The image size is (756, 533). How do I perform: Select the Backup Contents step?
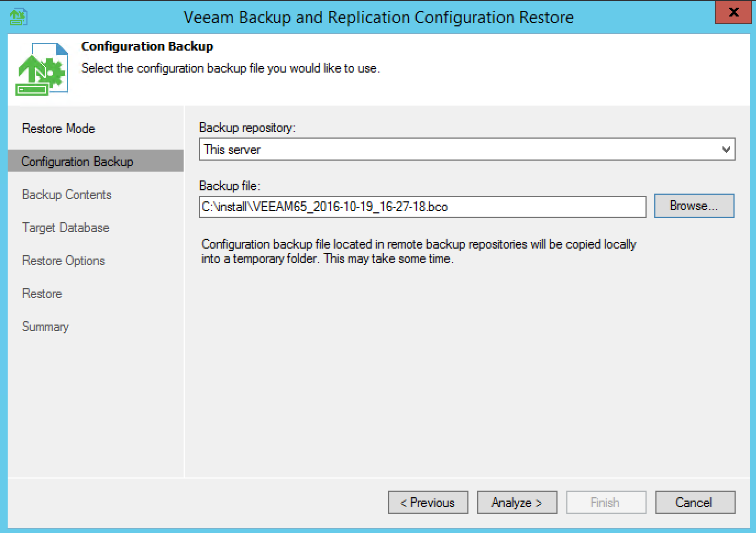(67, 194)
